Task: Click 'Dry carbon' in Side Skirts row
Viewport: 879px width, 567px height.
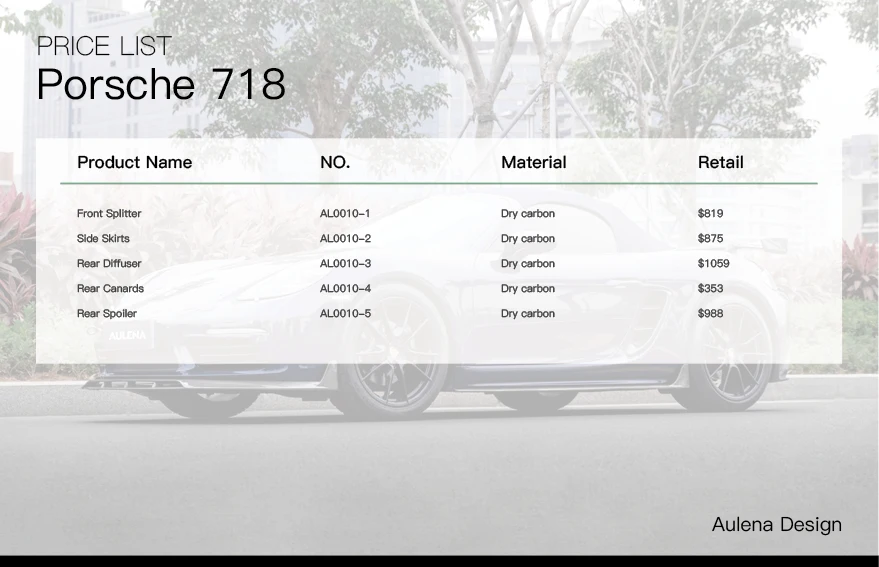Action: [x=528, y=238]
